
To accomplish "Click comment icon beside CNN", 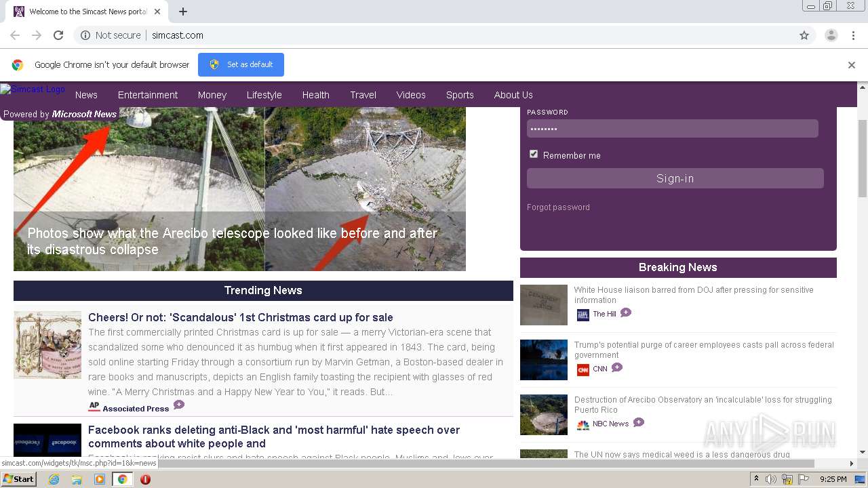I will 617,367.
